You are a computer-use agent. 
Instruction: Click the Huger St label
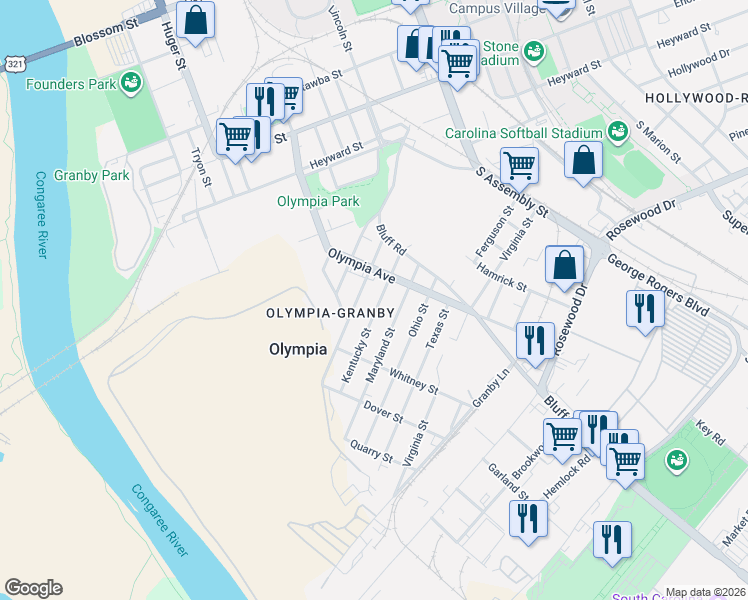point(174,45)
